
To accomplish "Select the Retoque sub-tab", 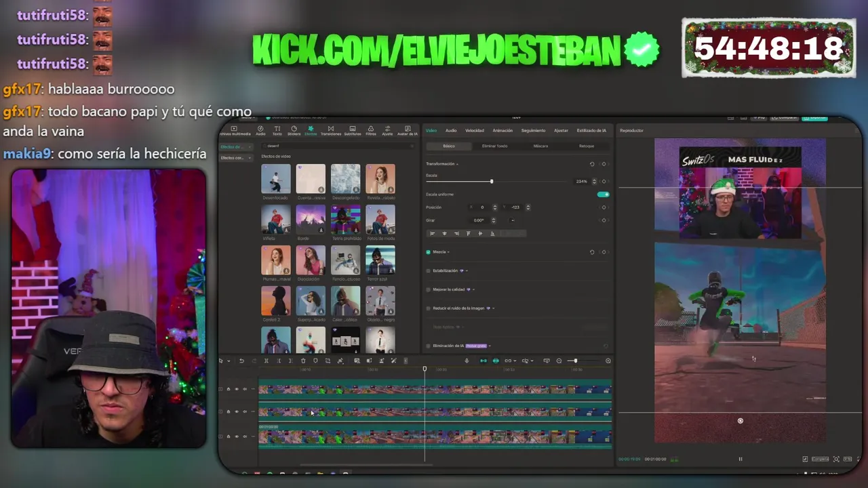I will tap(587, 146).
